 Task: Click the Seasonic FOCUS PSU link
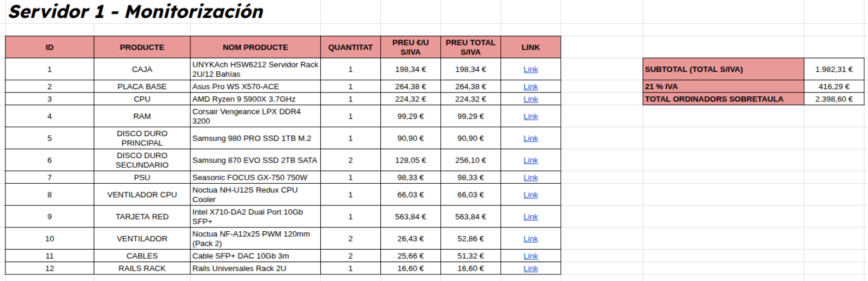tap(531, 177)
